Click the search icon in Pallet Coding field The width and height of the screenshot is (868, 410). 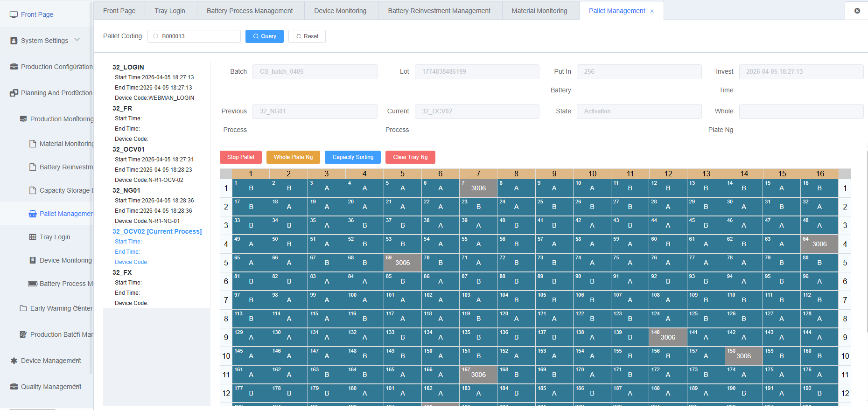(156, 36)
